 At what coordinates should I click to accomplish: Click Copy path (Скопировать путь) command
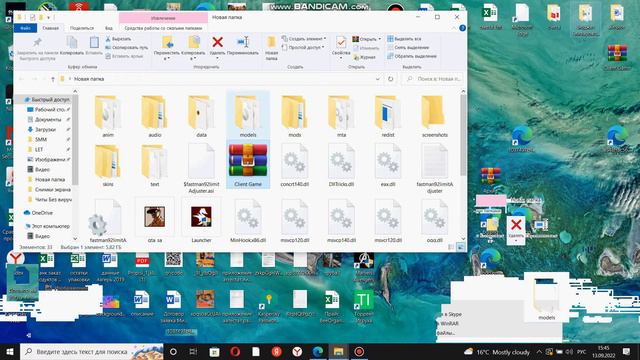coord(127,47)
